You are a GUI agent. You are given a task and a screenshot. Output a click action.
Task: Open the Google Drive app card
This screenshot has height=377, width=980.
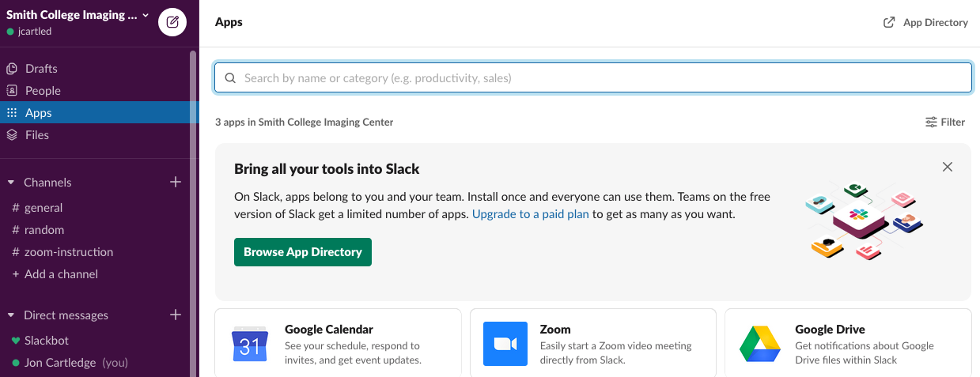849,343
